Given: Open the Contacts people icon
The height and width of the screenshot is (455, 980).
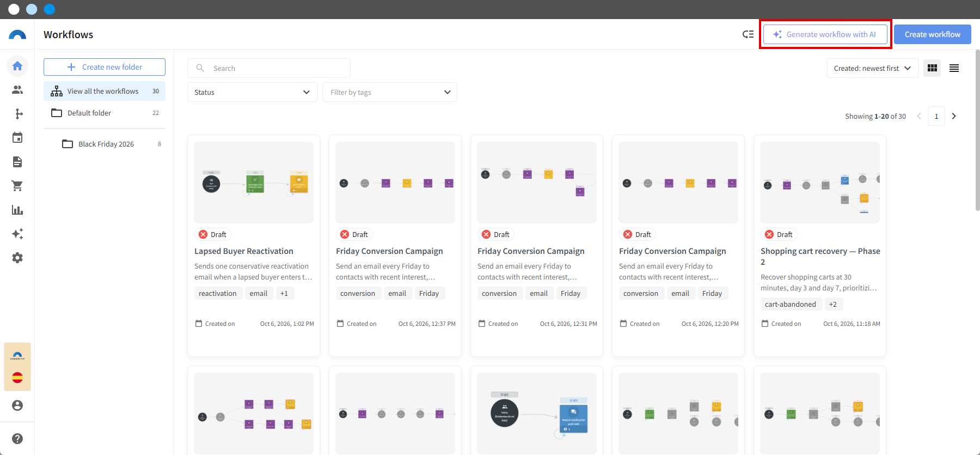Looking at the screenshot, I should (17, 90).
